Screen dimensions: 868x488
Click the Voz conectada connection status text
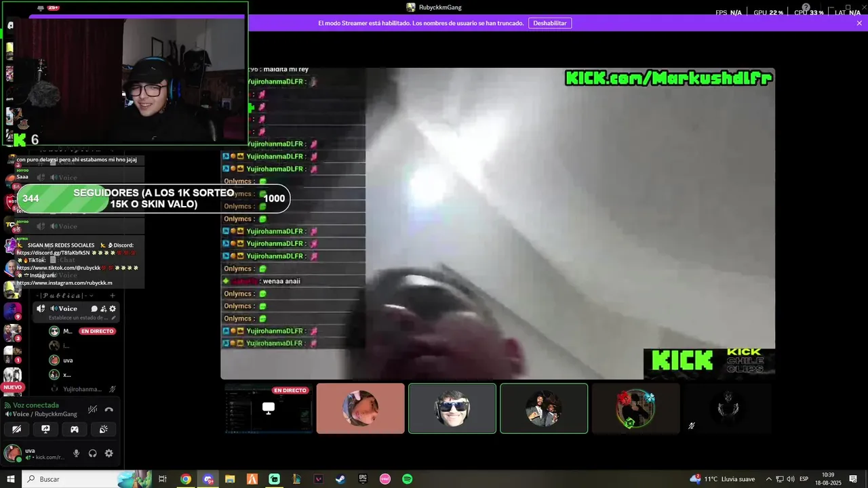pos(36,405)
